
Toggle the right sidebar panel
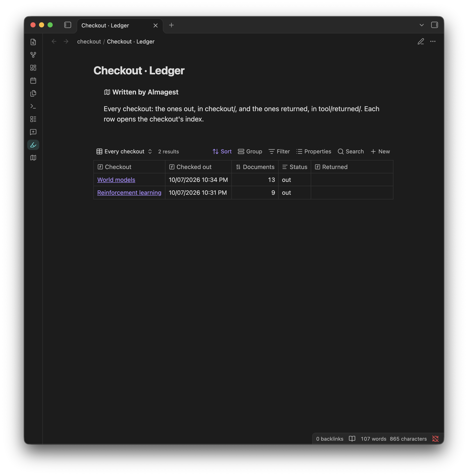click(434, 25)
